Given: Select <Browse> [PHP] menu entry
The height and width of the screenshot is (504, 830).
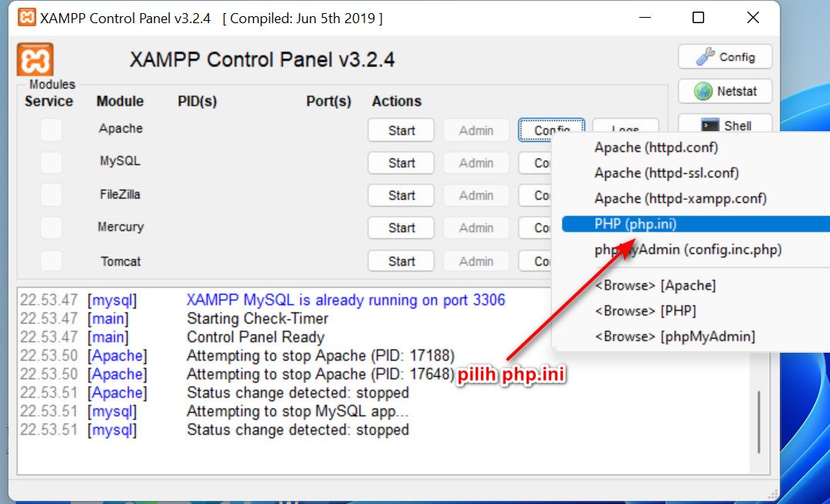Looking at the screenshot, I should point(645,311).
